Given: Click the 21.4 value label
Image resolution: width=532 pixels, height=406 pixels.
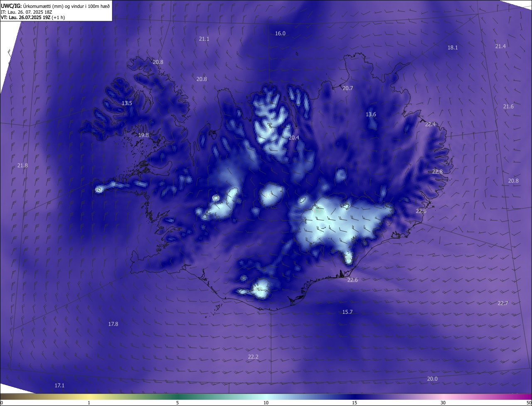Looking at the screenshot, I should [x=500, y=46].
